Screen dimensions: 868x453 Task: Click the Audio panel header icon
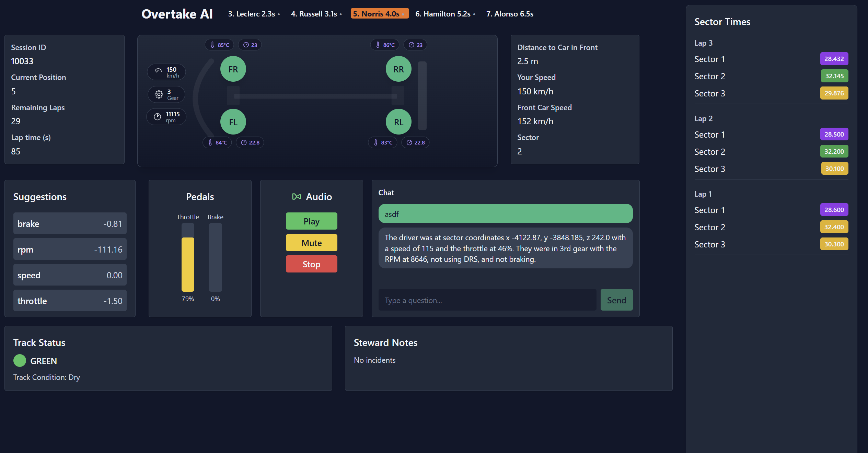[x=297, y=197]
